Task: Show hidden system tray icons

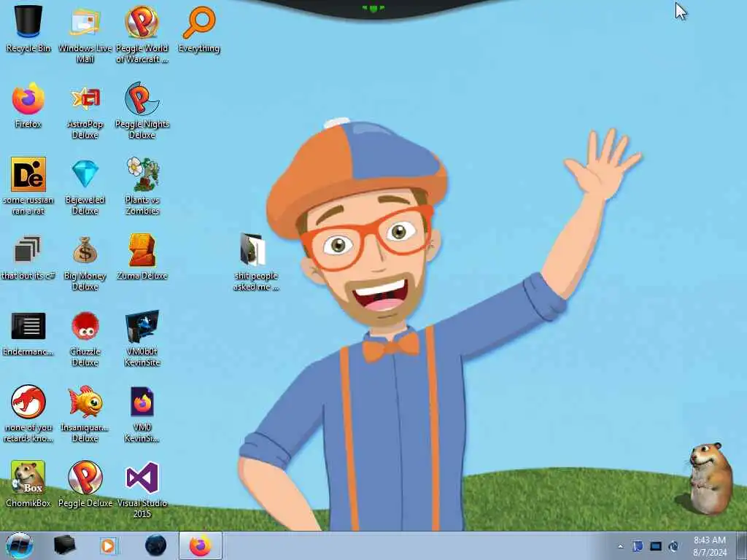Action: (620, 546)
